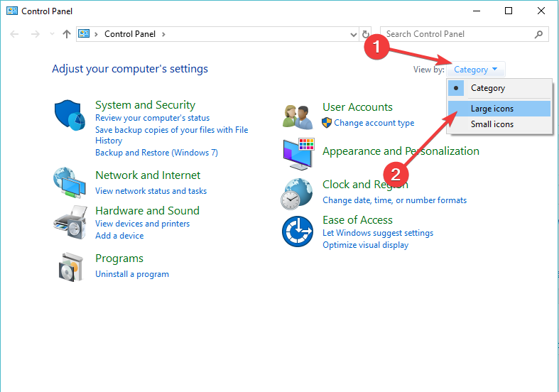Open the View by Category dropdown
This screenshot has width=559, height=392.
point(476,70)
